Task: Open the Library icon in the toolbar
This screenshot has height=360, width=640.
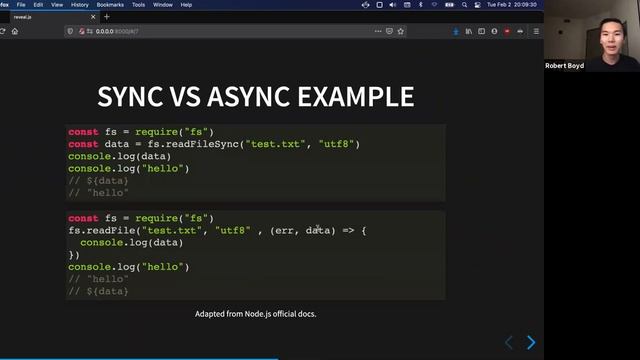Action: point(469,31)
